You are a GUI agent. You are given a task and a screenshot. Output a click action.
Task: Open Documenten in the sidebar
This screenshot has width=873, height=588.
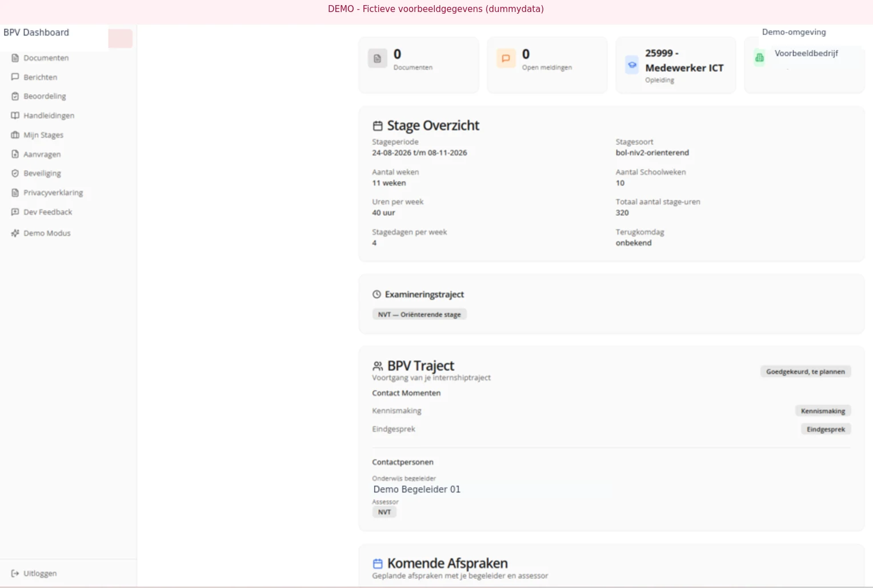tap(46, 58)
